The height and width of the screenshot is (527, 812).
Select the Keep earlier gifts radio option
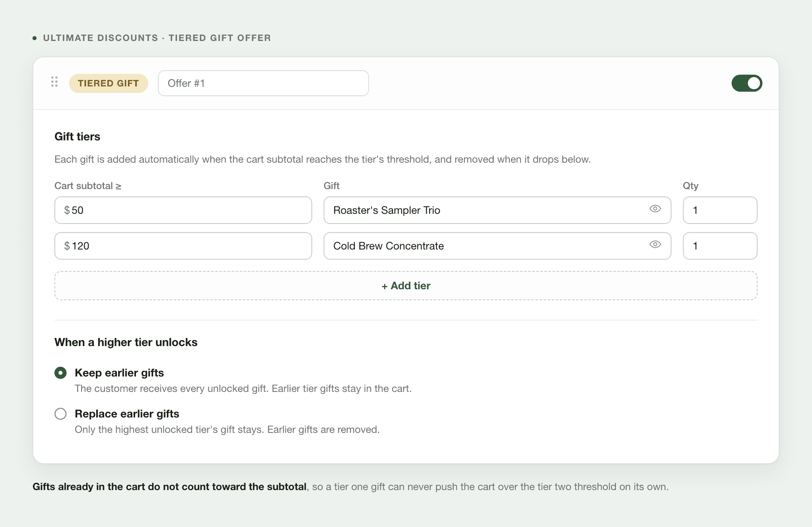tap(60, 373)
